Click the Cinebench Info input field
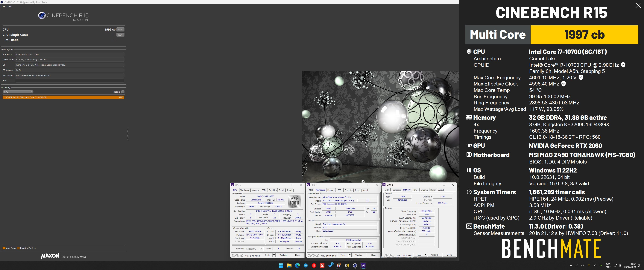 (70, 81)
